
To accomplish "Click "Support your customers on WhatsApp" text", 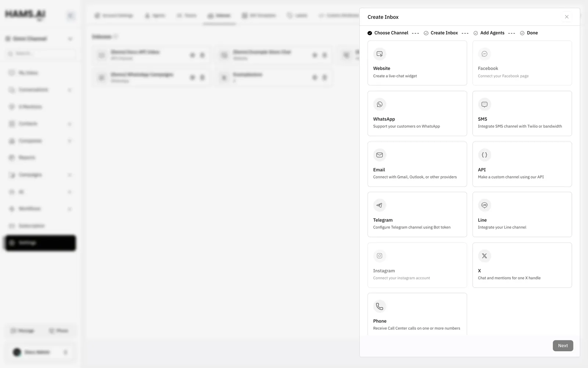I will tap(406, 126).
